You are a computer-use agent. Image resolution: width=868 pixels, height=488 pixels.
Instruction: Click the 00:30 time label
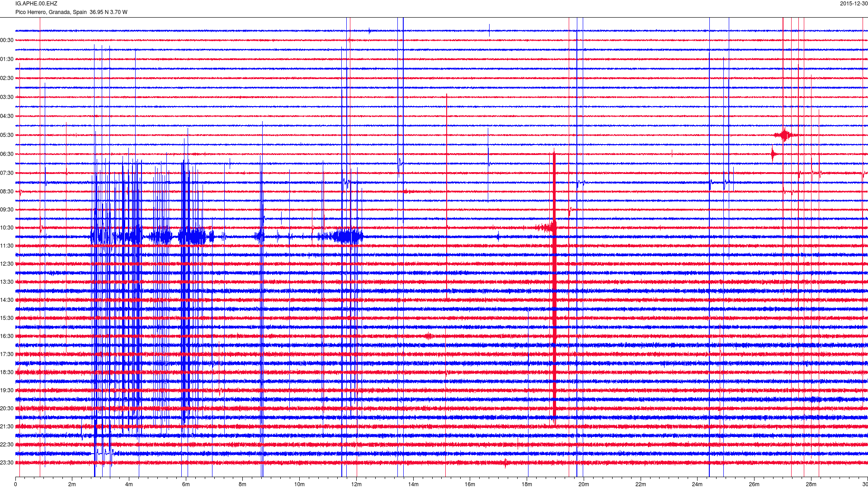7,40
